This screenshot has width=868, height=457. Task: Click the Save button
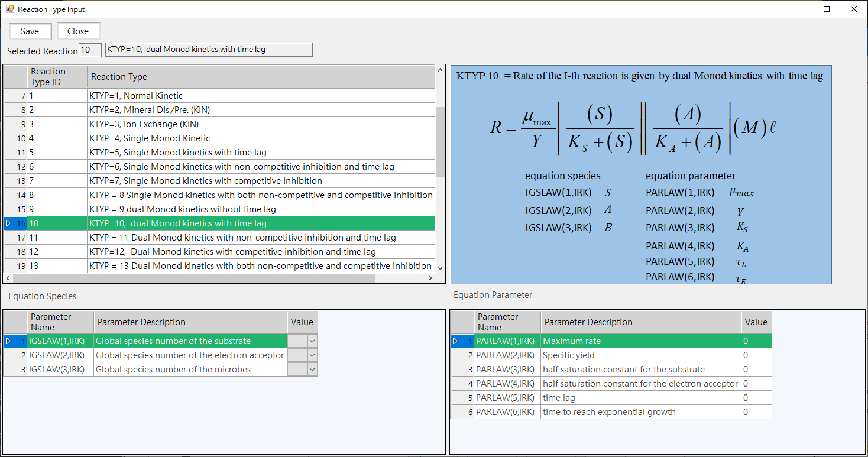click(30, 31)
